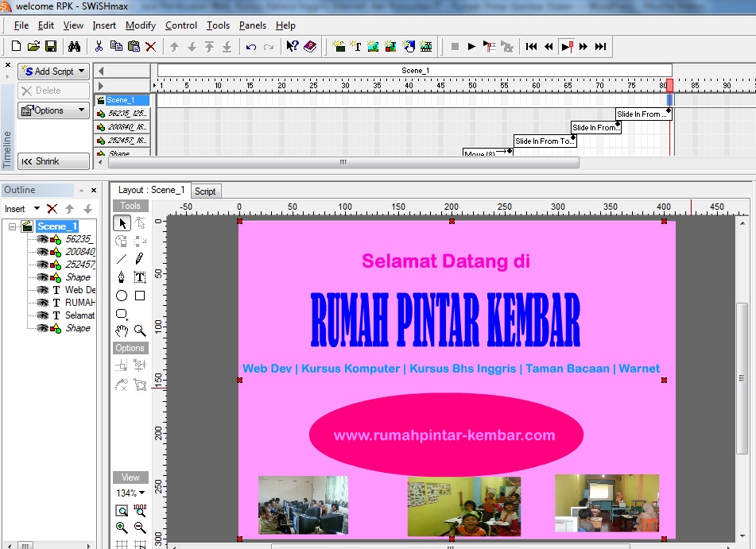Click the context help pointer icon

pyautogui.click(x=293, y=46)
